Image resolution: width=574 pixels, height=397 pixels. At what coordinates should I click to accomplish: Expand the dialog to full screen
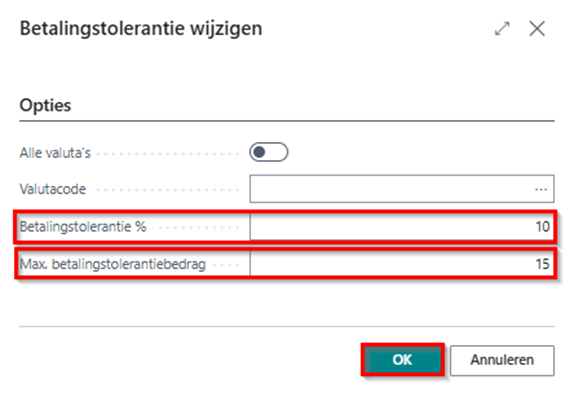click(x=502, y=29)
